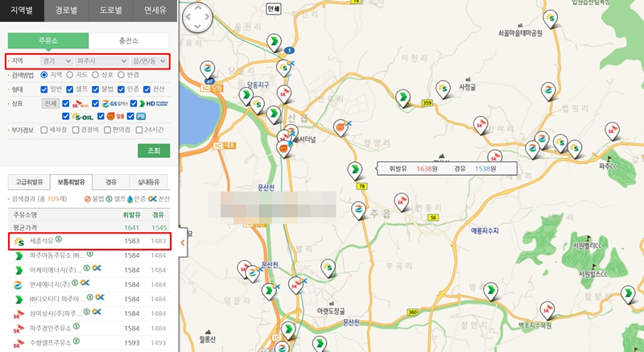
Task: Click the SK marker above 파주CC
Action: click(612, 131)
